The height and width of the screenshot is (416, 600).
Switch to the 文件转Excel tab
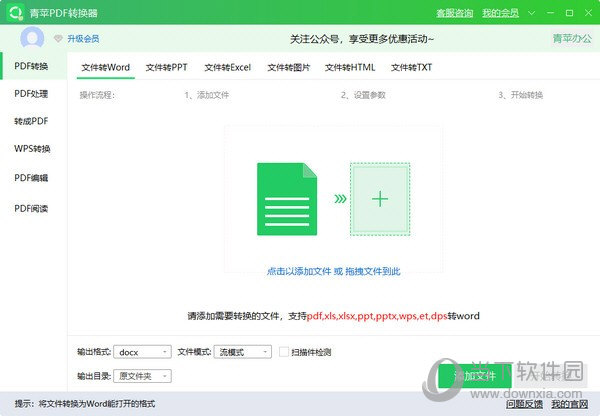228,67
